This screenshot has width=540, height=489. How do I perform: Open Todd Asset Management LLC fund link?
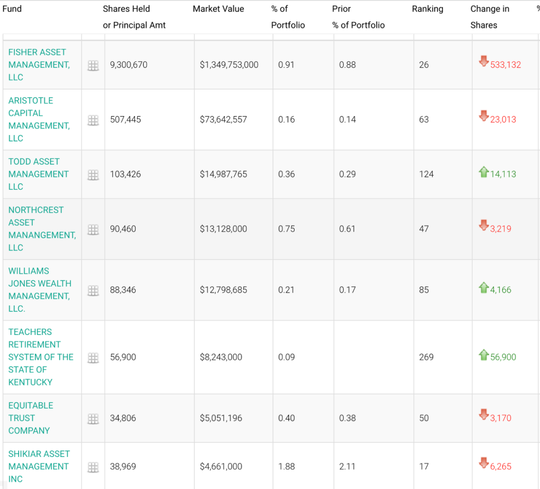[39, 174]
